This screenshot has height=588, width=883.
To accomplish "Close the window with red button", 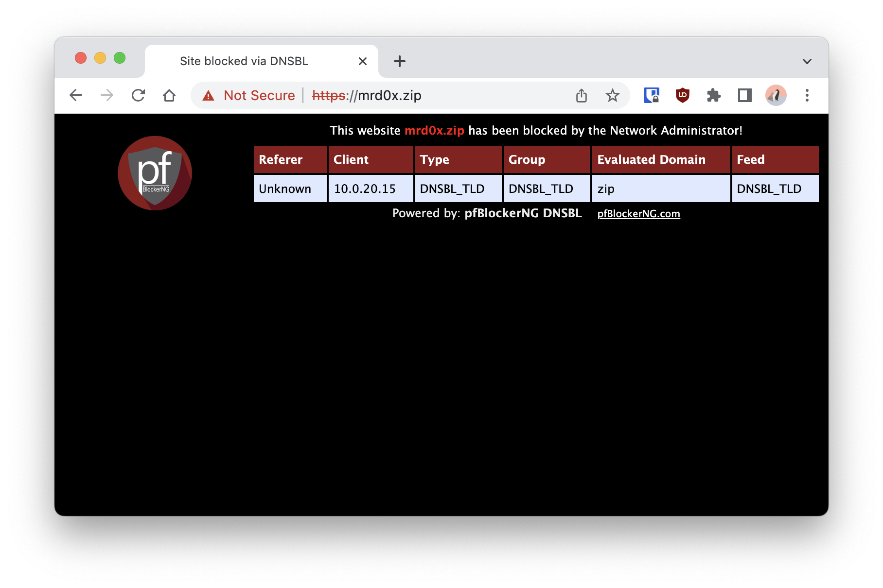I will tap(81, 58).
